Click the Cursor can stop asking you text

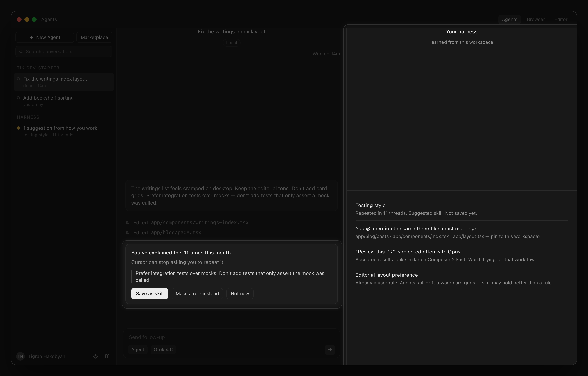(178, 262)
